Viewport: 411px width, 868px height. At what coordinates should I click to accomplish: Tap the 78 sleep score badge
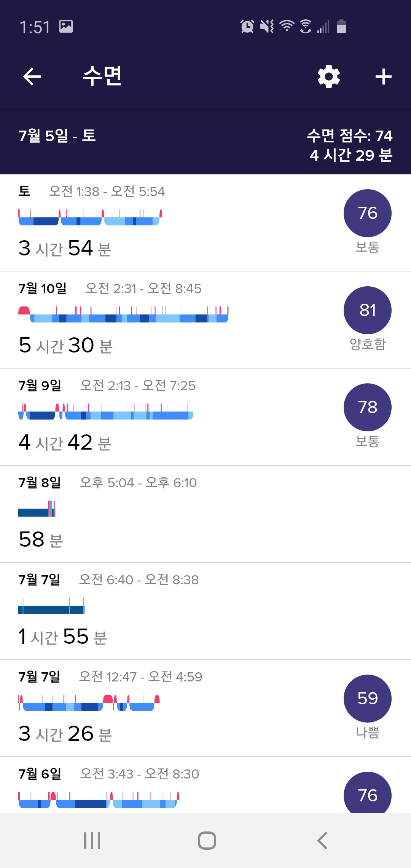[368, 407]
